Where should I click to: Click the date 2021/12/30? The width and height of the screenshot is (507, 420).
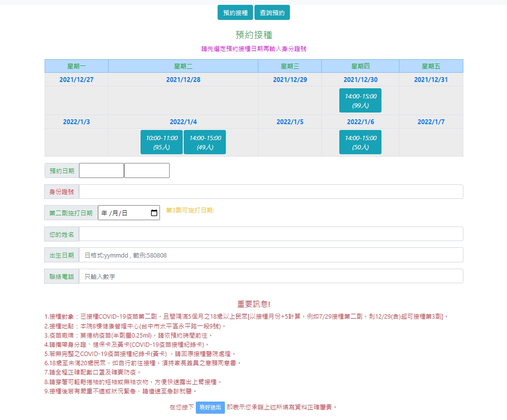pyautogui.click(x=360, y=80)
